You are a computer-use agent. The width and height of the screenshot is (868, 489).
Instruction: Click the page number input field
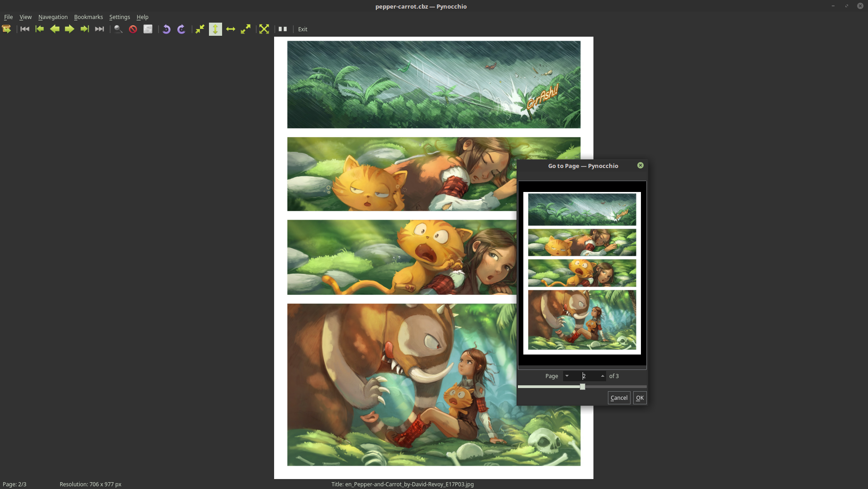pos(584,376)
